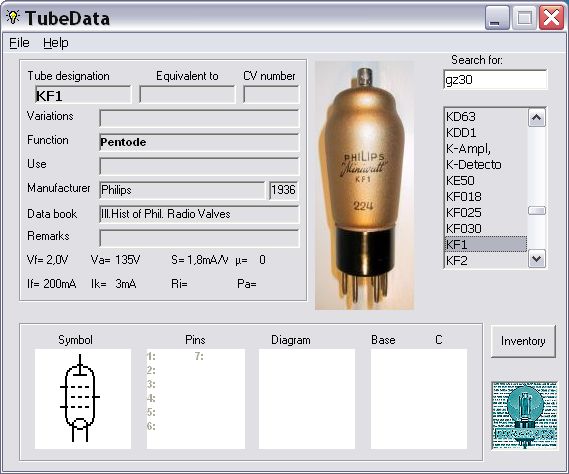Click the Remarks field
This screenshot has height=474, width=569.
[199, 238]
